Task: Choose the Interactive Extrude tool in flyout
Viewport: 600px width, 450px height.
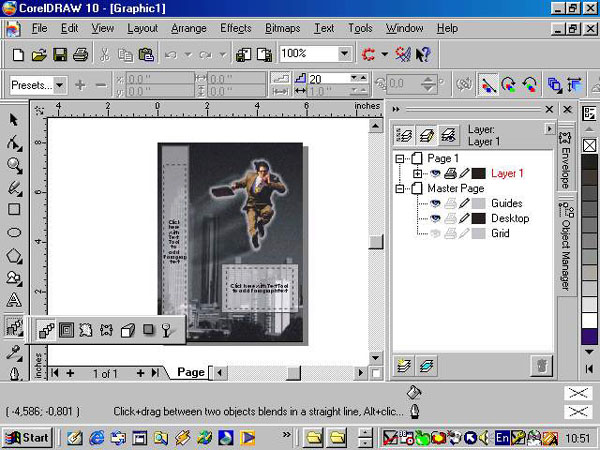Action: coord(128,329)
